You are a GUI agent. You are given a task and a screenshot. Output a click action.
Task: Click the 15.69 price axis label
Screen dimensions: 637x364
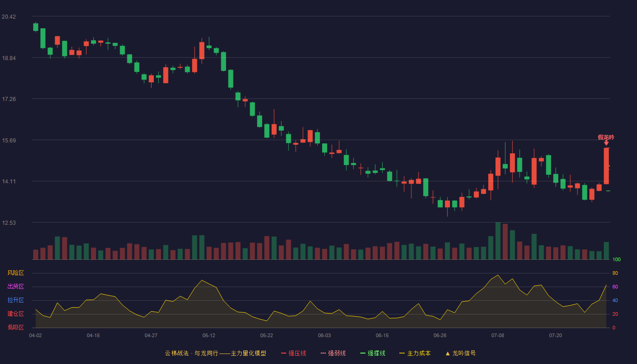coord(9,141)
